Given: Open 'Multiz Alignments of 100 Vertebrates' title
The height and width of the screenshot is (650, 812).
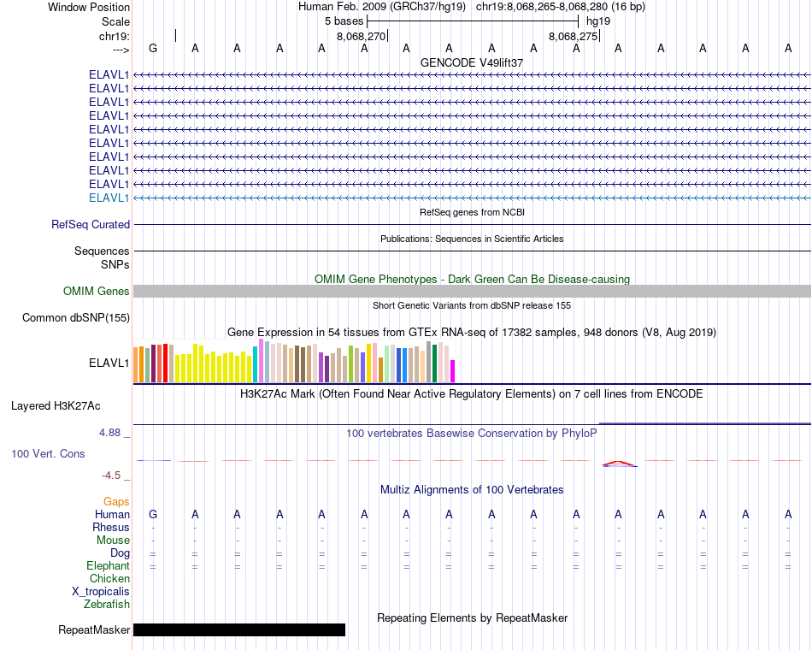Looking at the screenshot, I should [x=472, y=490].
